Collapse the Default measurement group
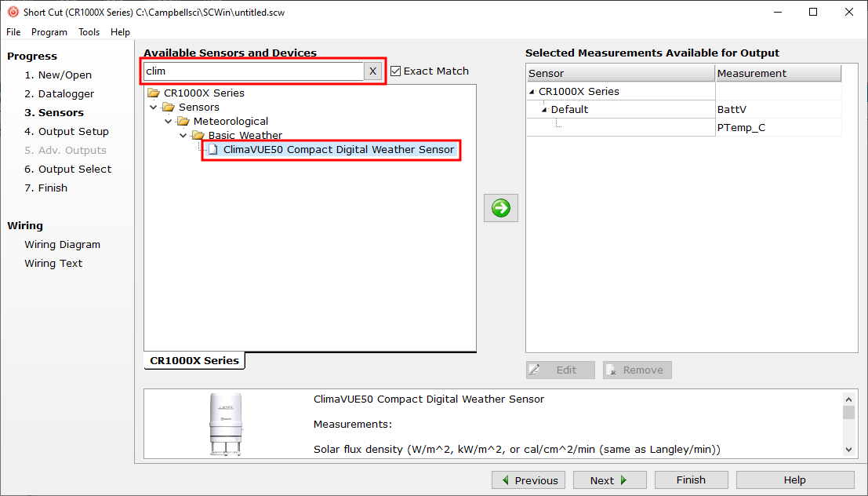Viewport: 868px width, 496px height. 543,109
